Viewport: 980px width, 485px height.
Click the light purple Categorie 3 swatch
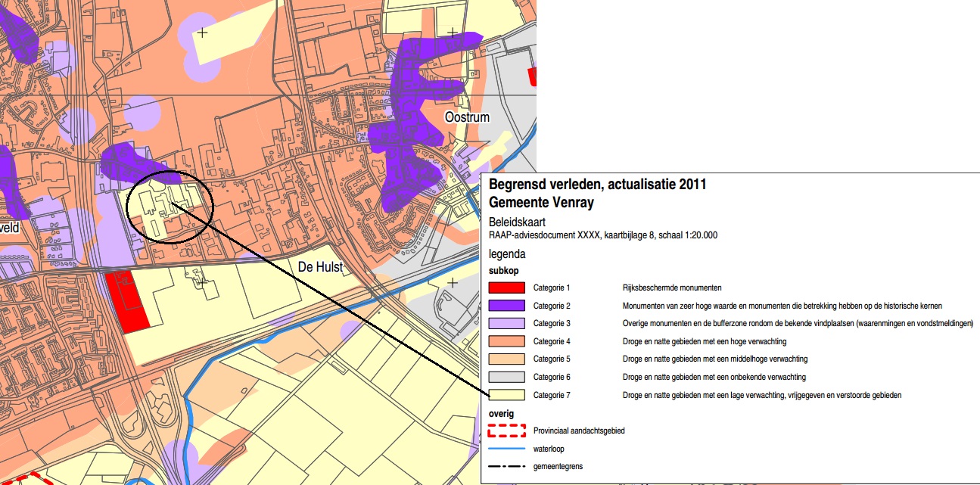[507, 323]
